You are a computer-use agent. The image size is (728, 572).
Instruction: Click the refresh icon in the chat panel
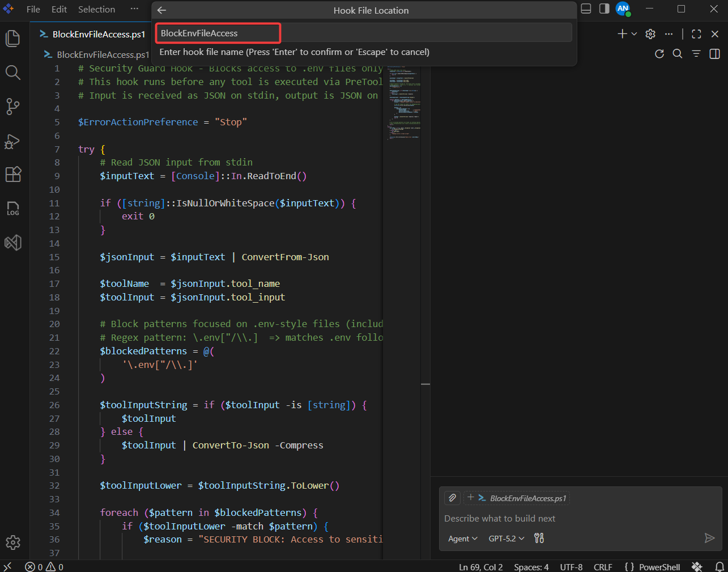click(659, 54)
